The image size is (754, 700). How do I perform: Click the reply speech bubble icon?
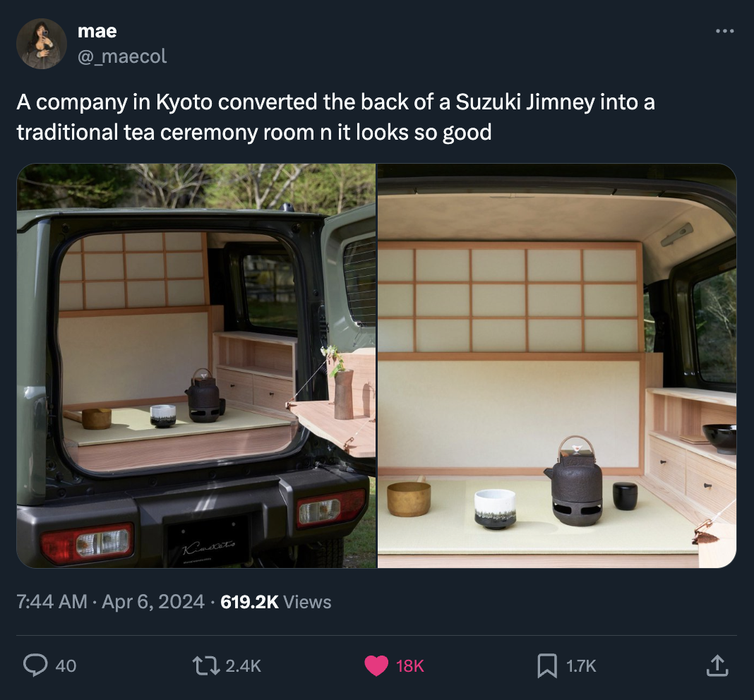35,665
